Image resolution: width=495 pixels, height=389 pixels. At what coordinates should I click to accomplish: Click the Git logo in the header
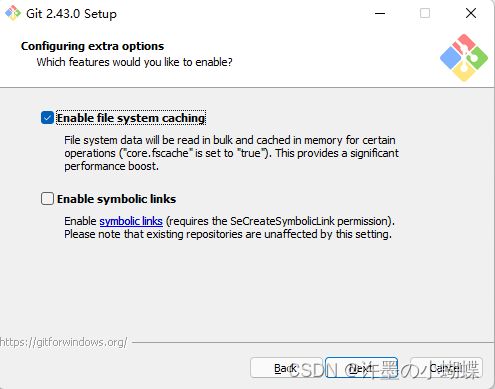(464, 57)
